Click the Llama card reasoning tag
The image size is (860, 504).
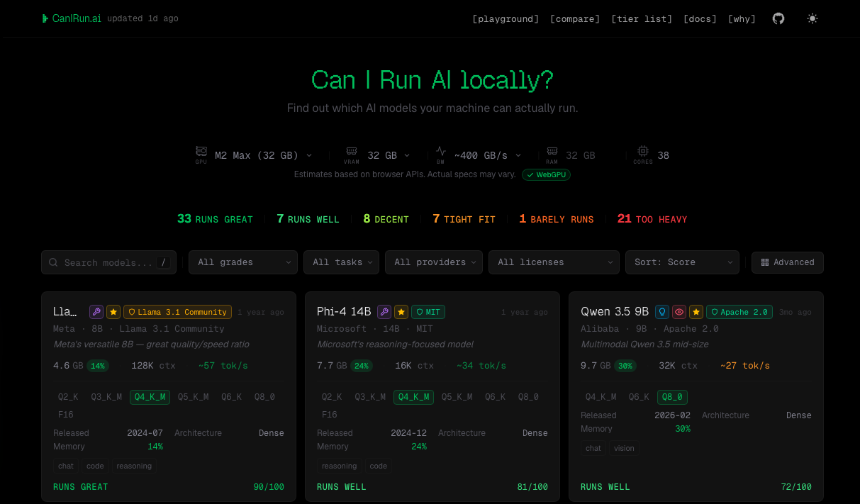[x=134, y=466]
